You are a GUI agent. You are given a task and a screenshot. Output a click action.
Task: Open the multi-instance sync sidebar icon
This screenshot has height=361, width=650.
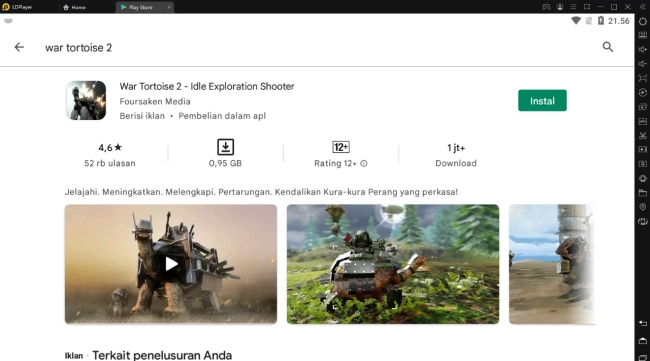pyautogui.click(x=643, y=107)
